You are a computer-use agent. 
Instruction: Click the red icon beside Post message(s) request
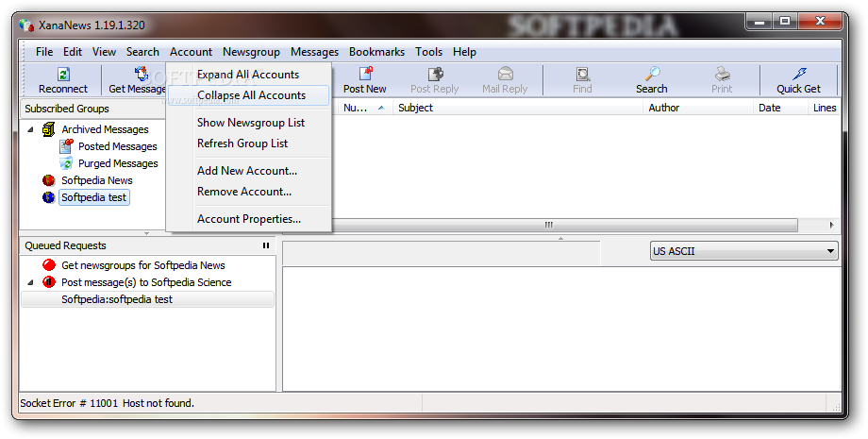[x=49, y=281]
